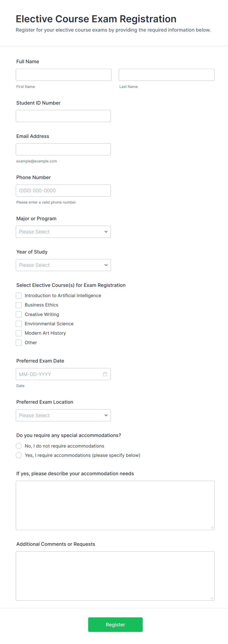Check the Other course option

click(x=19, y=342)
